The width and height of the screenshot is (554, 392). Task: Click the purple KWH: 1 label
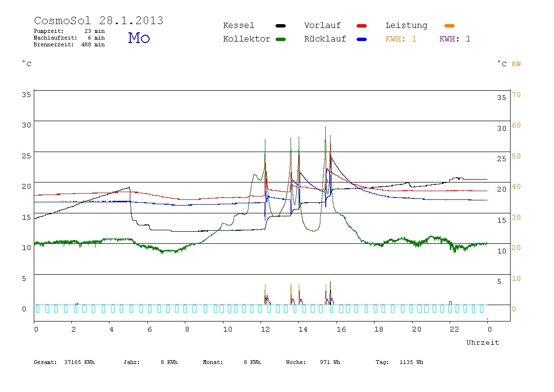(x=455, y=39)
